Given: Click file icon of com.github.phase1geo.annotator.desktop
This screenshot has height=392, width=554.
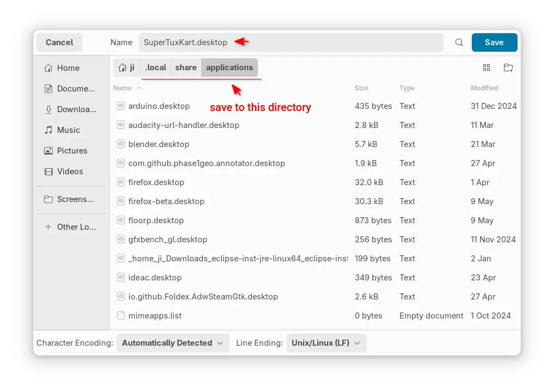Looking at the screenshot, I should pyautogui.click(x=121, y=163).
